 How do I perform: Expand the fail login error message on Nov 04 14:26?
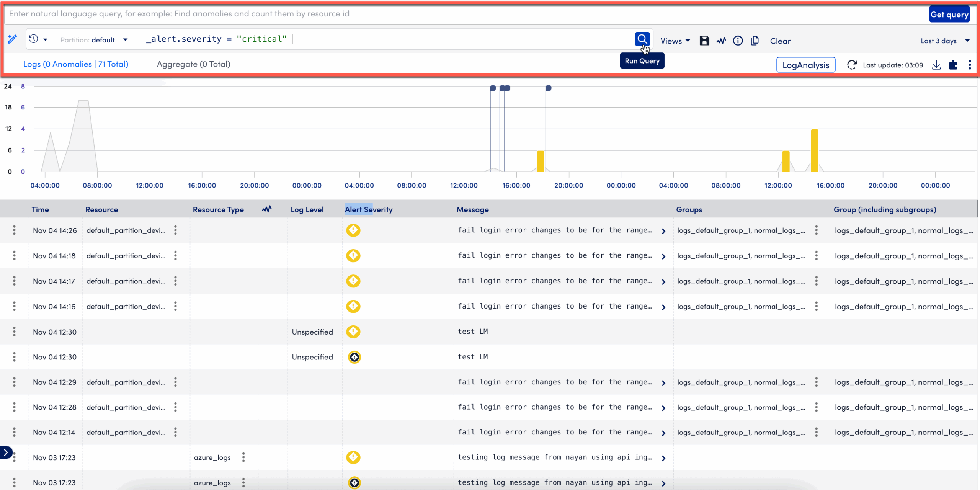click(x=663, y=230)
